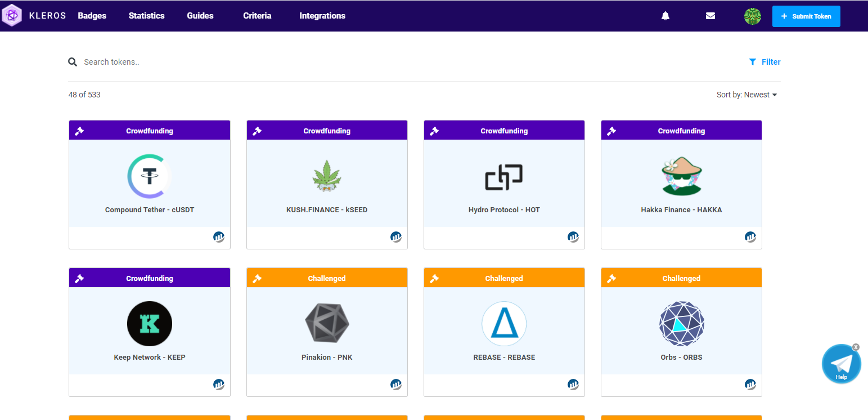Click badge icon on Hydro Protocol card

573,237
